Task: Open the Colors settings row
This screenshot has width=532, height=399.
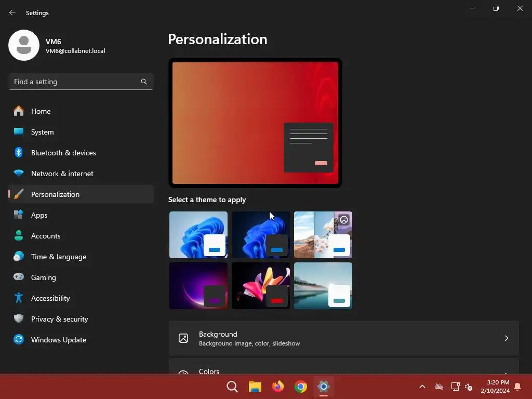Action: [344, 366]
